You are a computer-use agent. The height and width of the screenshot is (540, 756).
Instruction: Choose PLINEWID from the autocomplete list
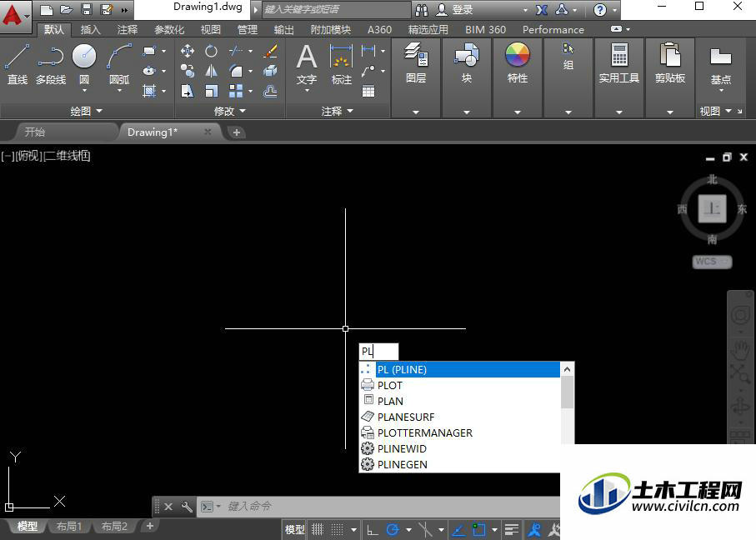[459, 448]
